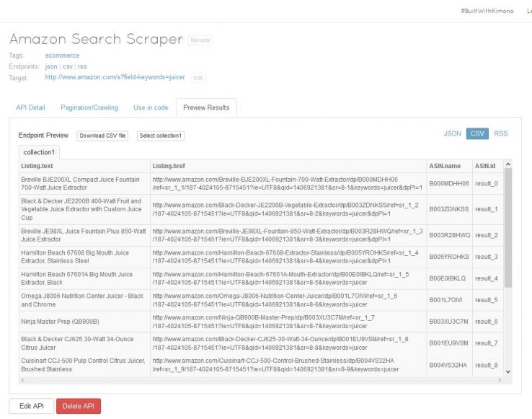Switch preview format to JSON
The image size is (532, 419).
coord(452,133)
